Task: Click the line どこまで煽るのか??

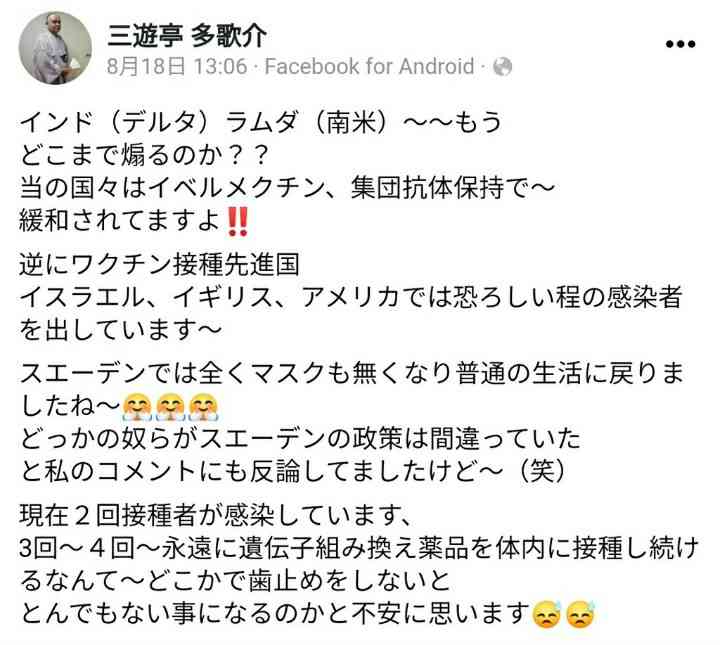Action: coord(144,155)
